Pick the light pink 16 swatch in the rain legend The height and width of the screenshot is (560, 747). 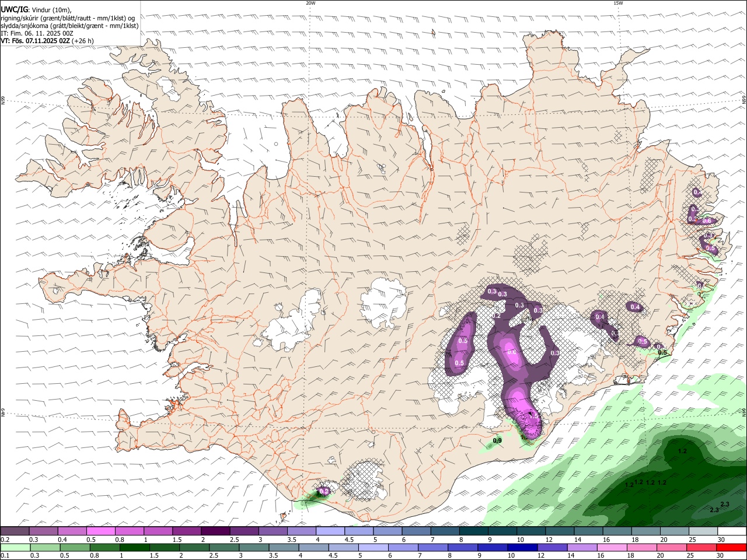click(x=612, y=548)
